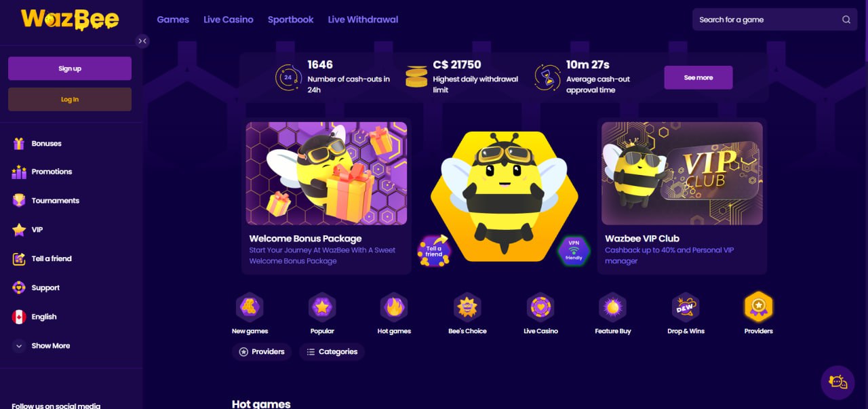This screenshot has width=868, height=409.
Task: Click the See more button
Action: tap(698, 77)
